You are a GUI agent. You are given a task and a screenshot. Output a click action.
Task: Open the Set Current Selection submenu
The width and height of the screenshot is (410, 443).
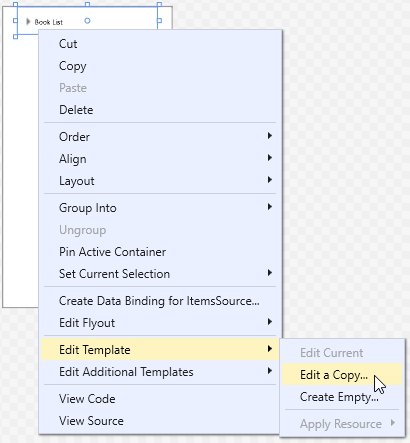click(x=160, y=274)
